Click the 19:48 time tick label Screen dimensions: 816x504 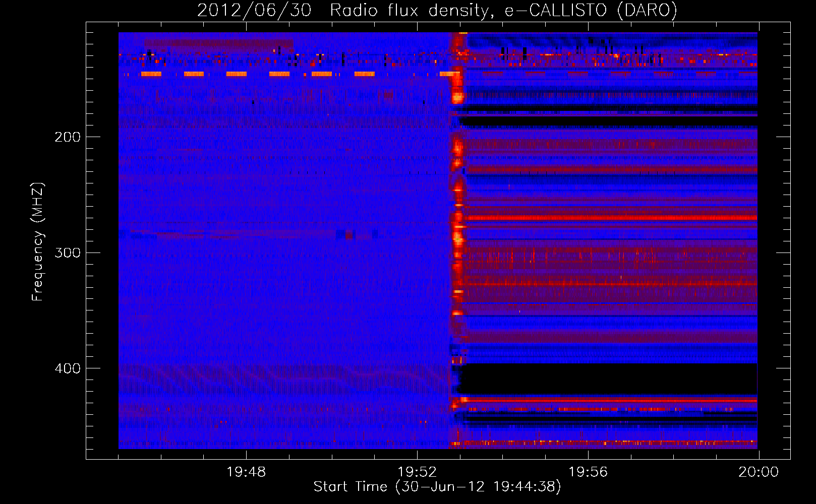246,472
